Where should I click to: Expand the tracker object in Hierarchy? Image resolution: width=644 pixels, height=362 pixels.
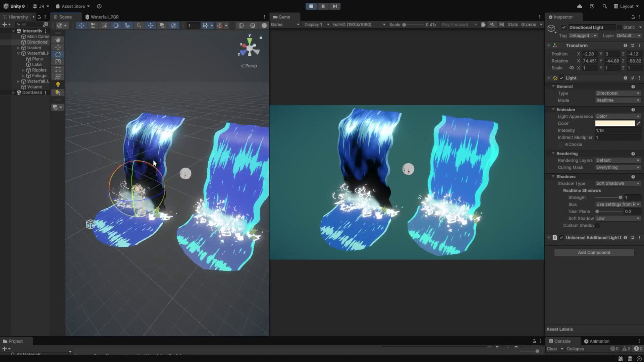(x=18, y=48)
